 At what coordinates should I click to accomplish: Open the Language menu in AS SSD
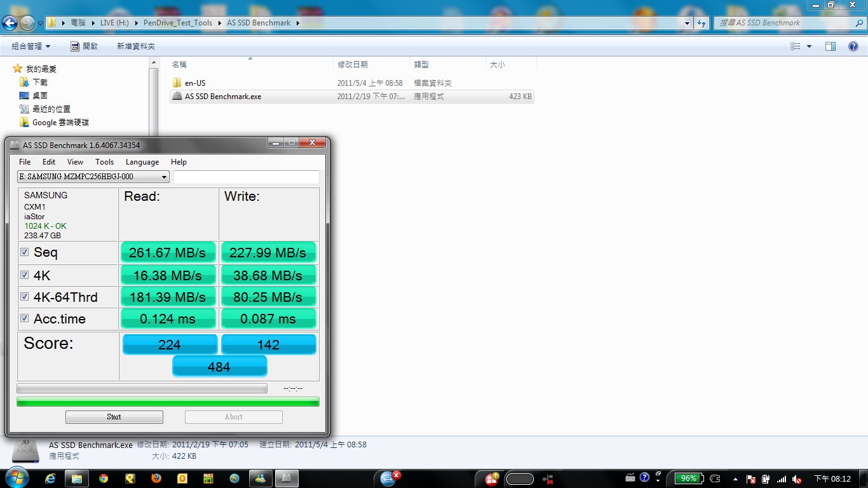[142, 162]
